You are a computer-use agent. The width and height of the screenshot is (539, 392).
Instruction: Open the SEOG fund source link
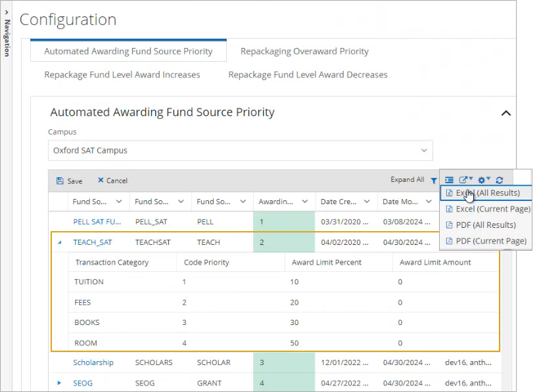point(83,383)
